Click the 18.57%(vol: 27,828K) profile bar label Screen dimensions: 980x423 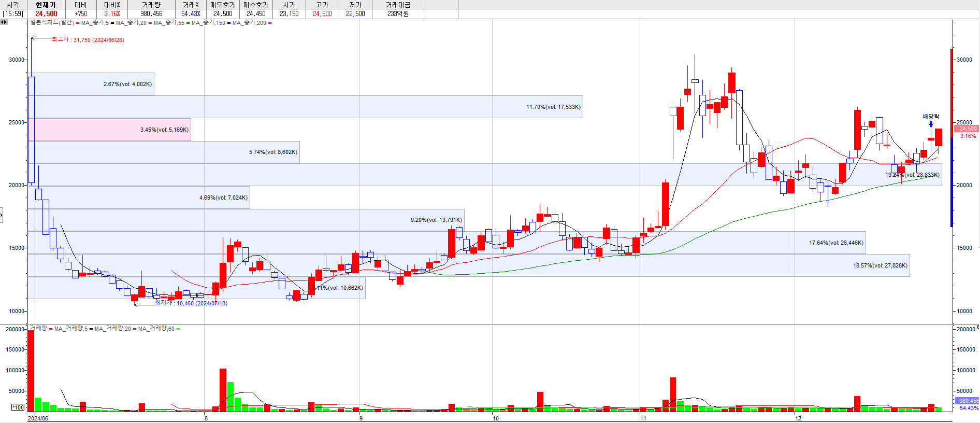[x=880, y=265]
